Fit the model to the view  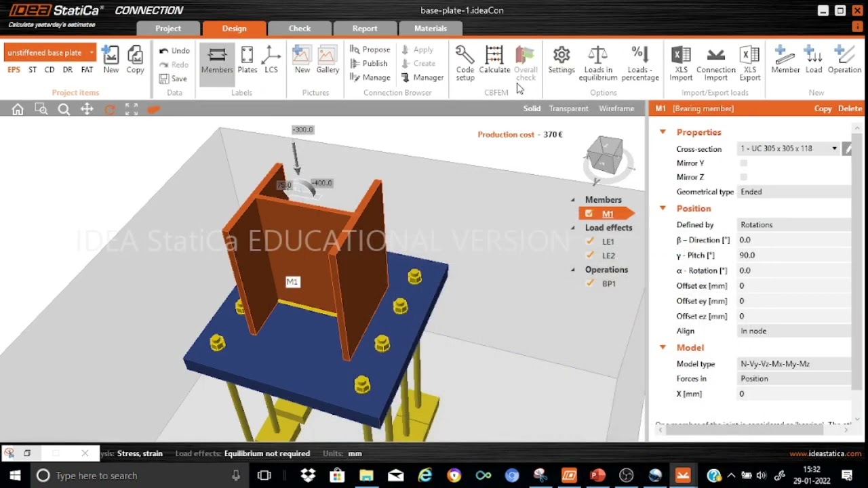132,109
